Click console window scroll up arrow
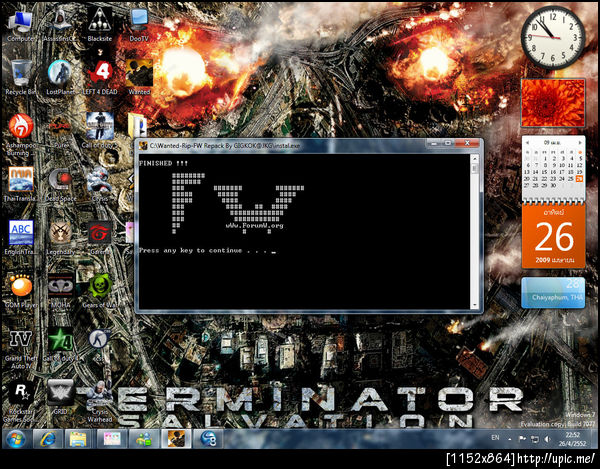Image resolution: width=600 pixels, height=469 pixels. (474, 158)
